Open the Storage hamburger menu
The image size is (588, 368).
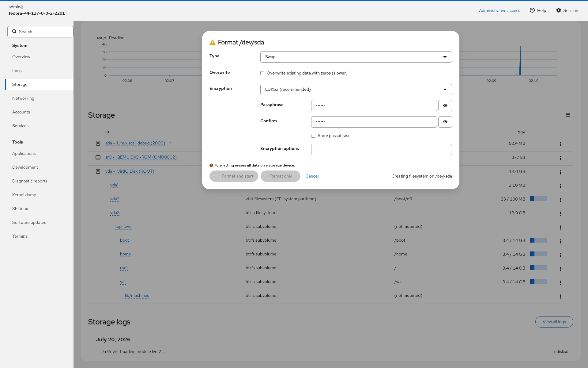567,115
